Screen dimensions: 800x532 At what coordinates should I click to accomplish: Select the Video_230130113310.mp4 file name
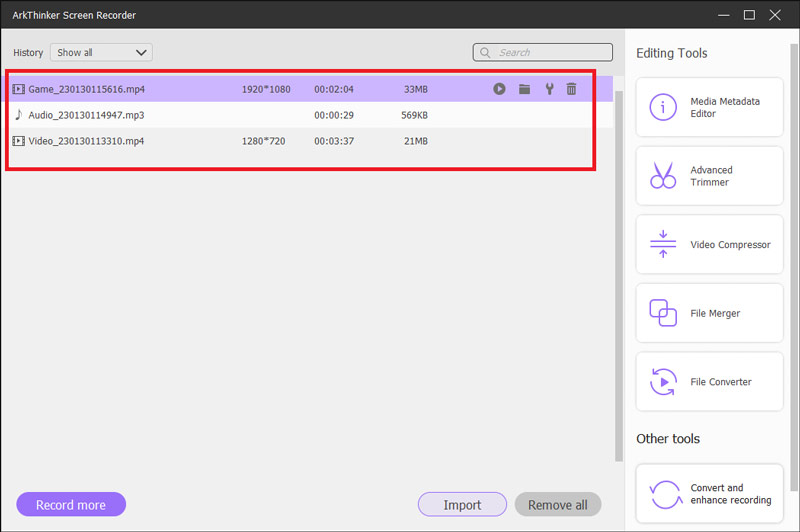point(86,141)
